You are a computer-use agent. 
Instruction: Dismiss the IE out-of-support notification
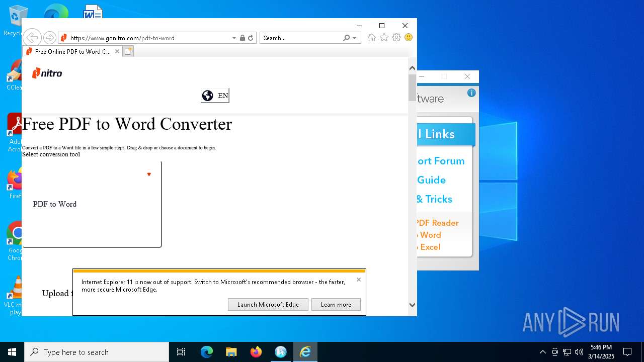pos(359,280)
